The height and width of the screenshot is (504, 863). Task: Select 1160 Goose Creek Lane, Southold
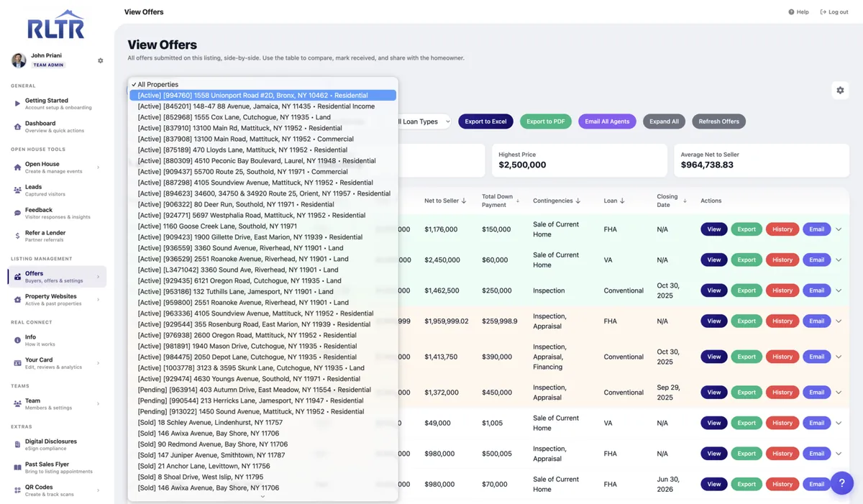[x=262, y=226]
